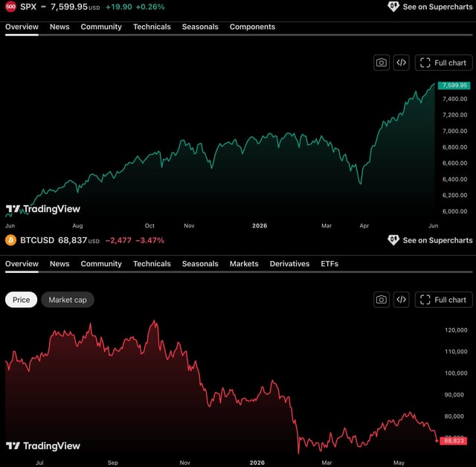Go to SPX Community tab
Screen dimensions: 476x467
101,27
